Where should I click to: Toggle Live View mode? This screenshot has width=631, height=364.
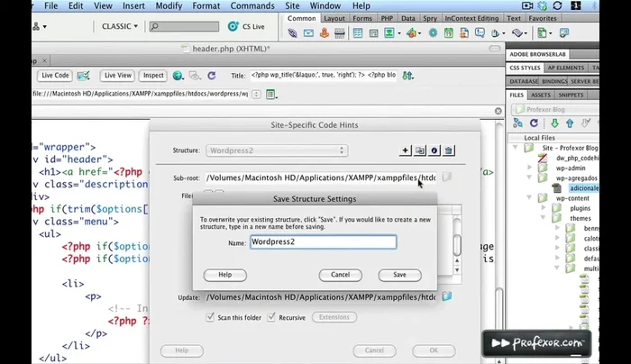click(118, 75)
